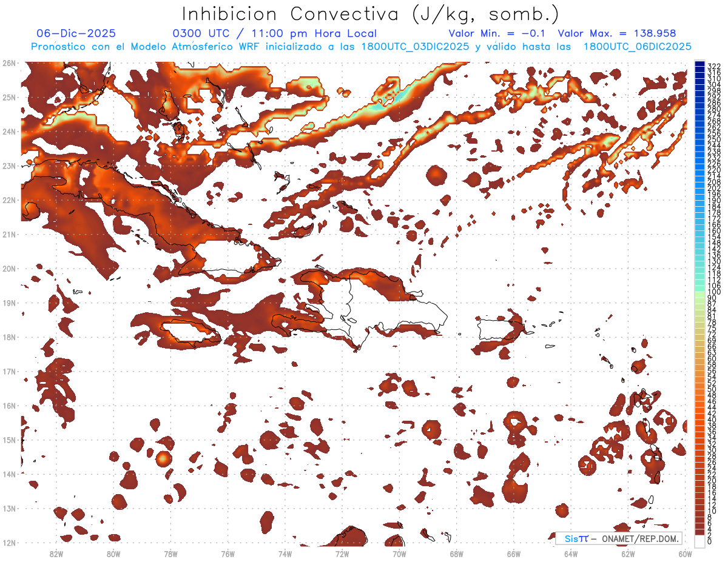Screen dimensions: 728x562
Task: Click the time text "0300 UTC / 11:00 pm Hora Local"
Action: [x=275, y=33]
